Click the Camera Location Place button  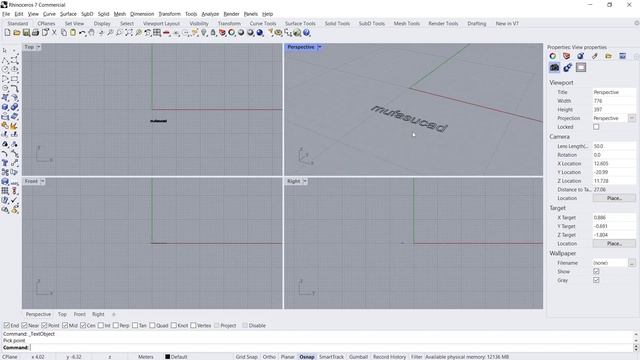coord(614,198)
